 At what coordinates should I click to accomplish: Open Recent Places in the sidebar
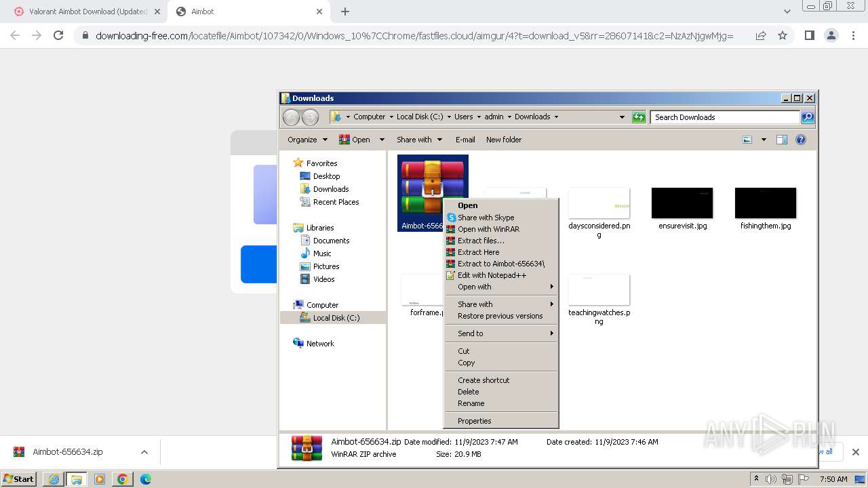pos(330,202)
